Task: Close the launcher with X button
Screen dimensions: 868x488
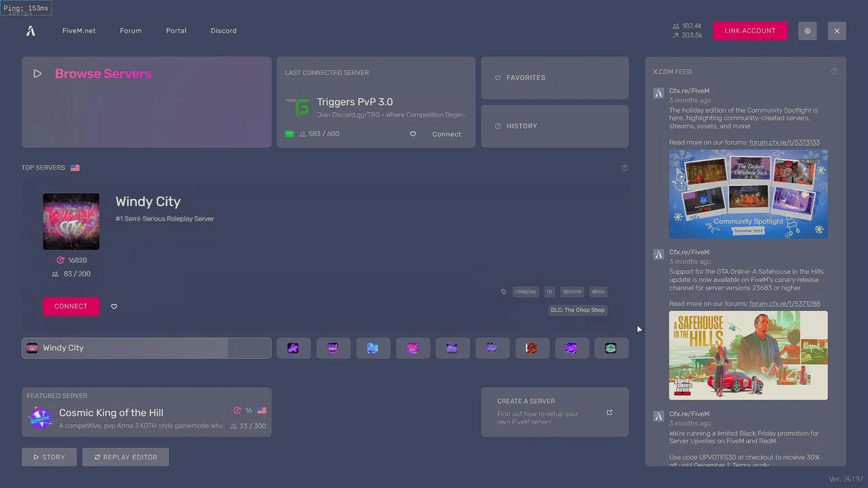Action: pyautogui.click(x=837, y=30)
